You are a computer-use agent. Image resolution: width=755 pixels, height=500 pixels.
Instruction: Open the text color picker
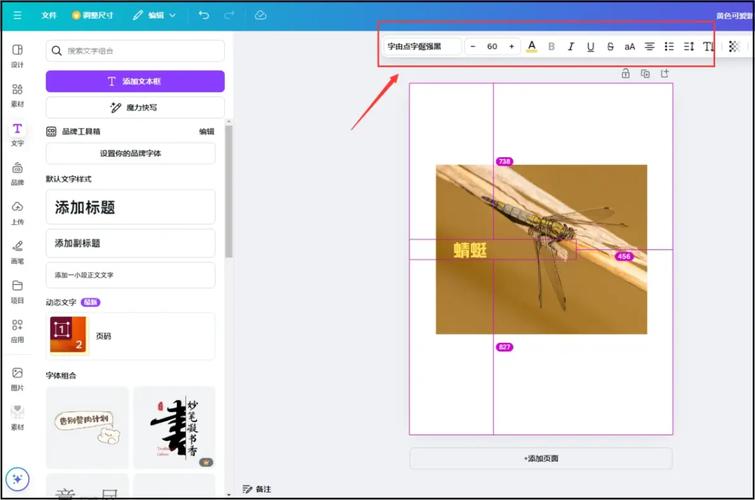531,47
